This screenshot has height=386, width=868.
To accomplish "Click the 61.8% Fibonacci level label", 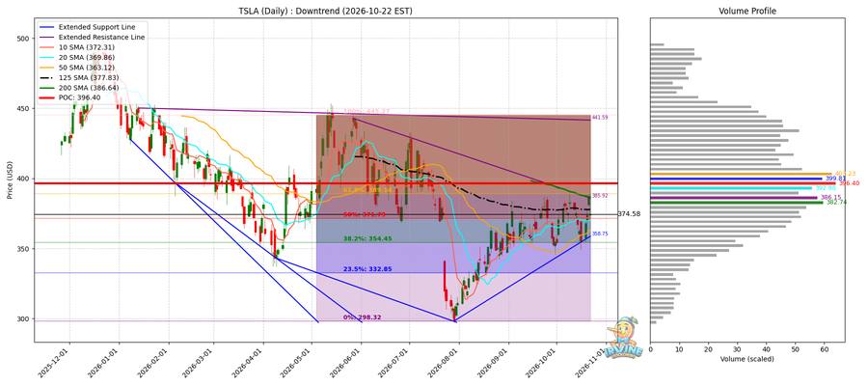I will (x=368, y=190).
